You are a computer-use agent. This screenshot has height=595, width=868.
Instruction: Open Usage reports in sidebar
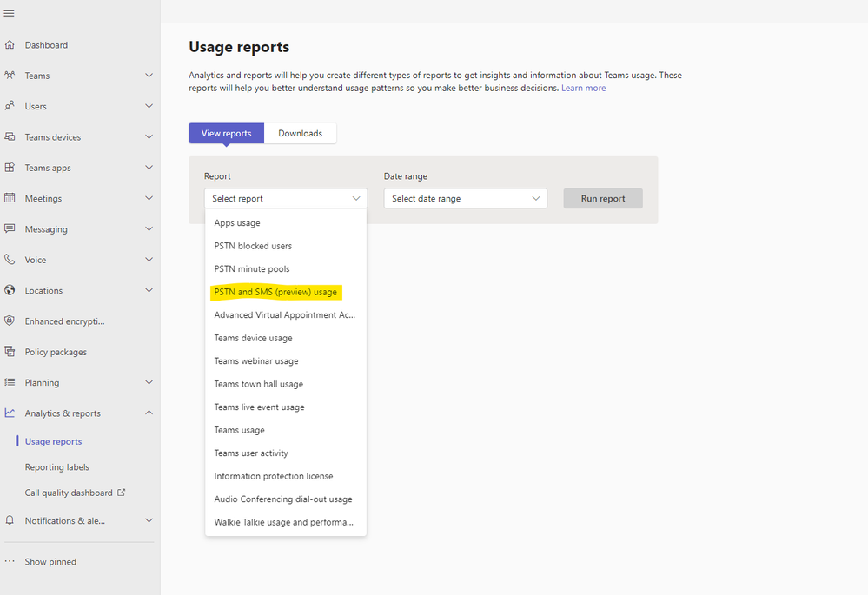(53, 441)
